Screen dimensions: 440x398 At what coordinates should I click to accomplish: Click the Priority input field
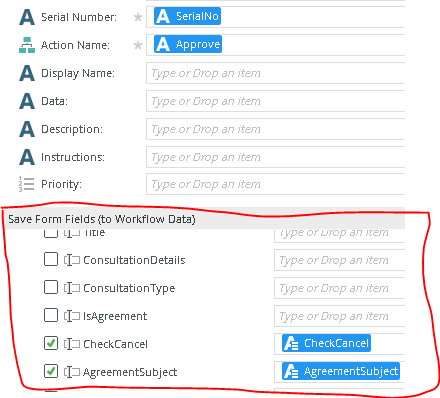275,184
